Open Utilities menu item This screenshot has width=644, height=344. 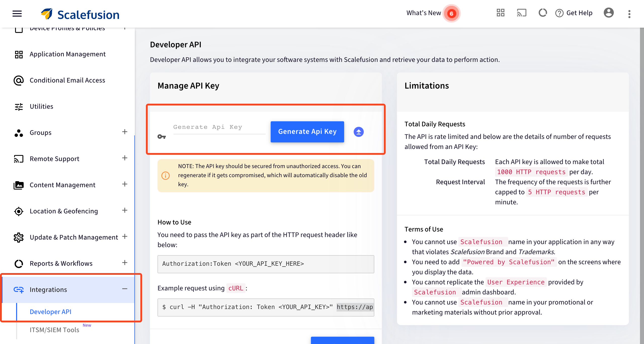click(x=67, y=107)
